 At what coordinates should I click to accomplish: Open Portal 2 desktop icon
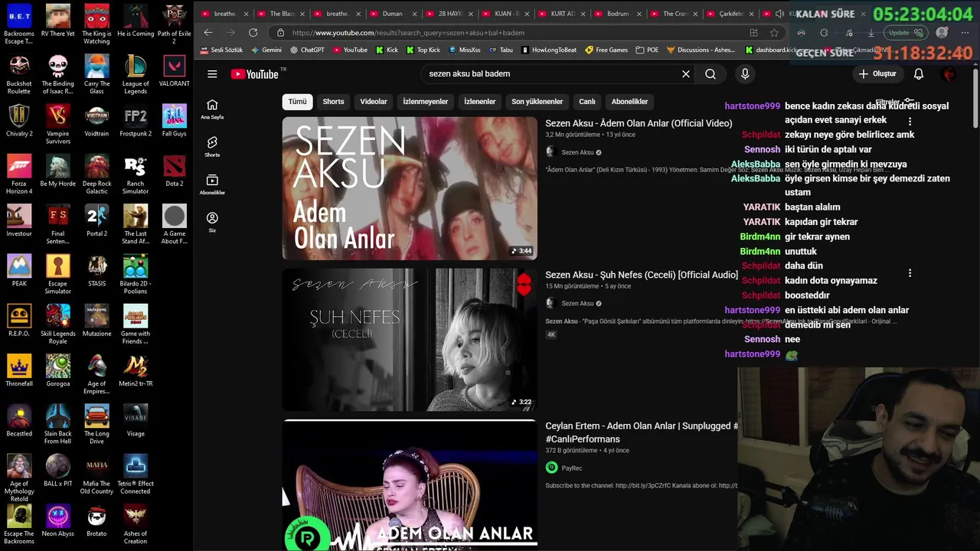click(x=96, y=221)
